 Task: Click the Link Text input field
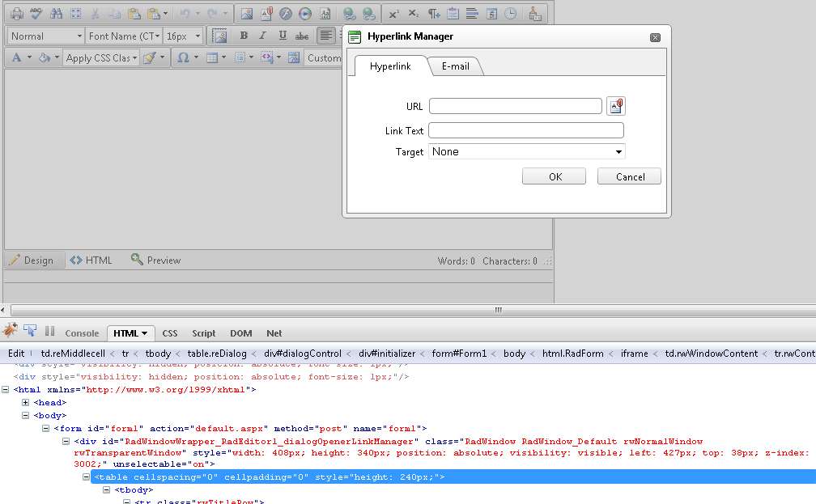click(526, 130)
